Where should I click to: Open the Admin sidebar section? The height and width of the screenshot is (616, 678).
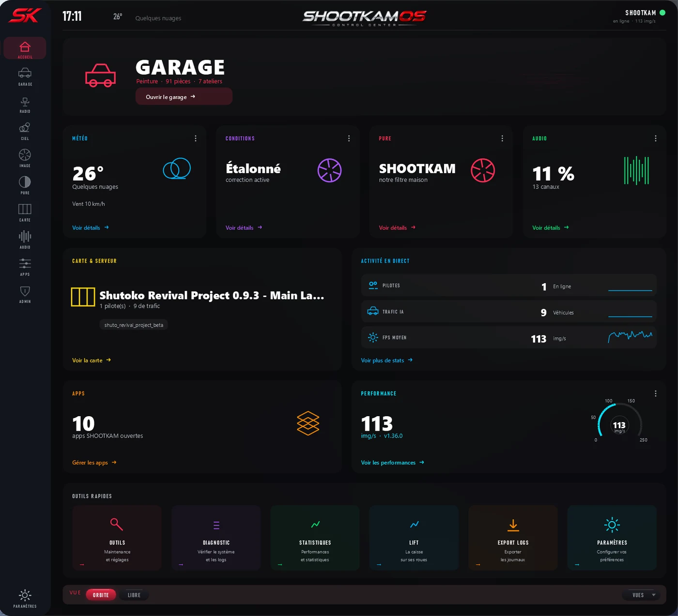(x=25, y=294)
